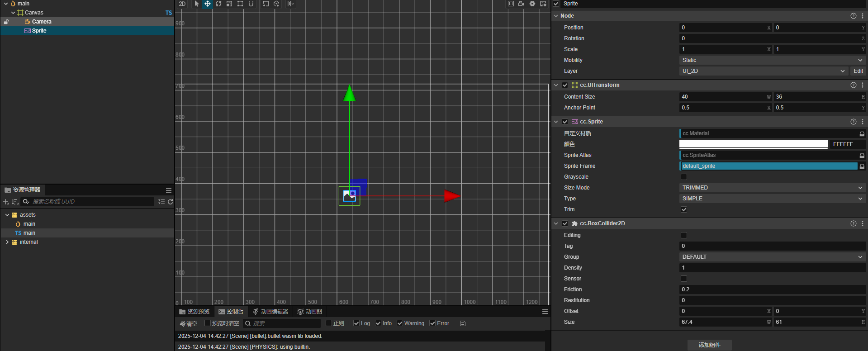868x351 pixels.
Task: Select the Move gizmo tool
Action: pyautogui.click(x=207, y=4)
